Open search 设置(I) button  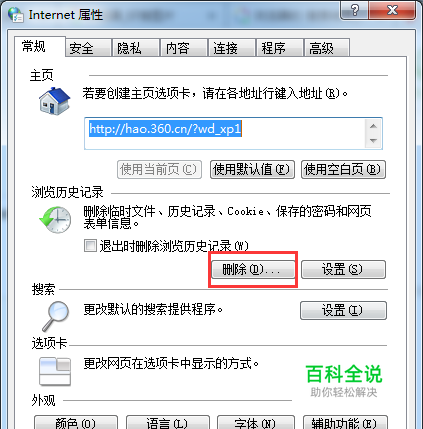[x=343, y=310]
